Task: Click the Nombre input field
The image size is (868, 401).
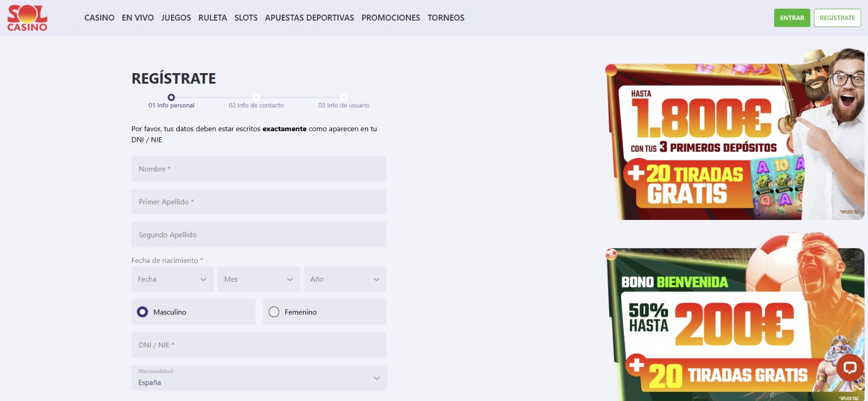Action: pos(259,169)
